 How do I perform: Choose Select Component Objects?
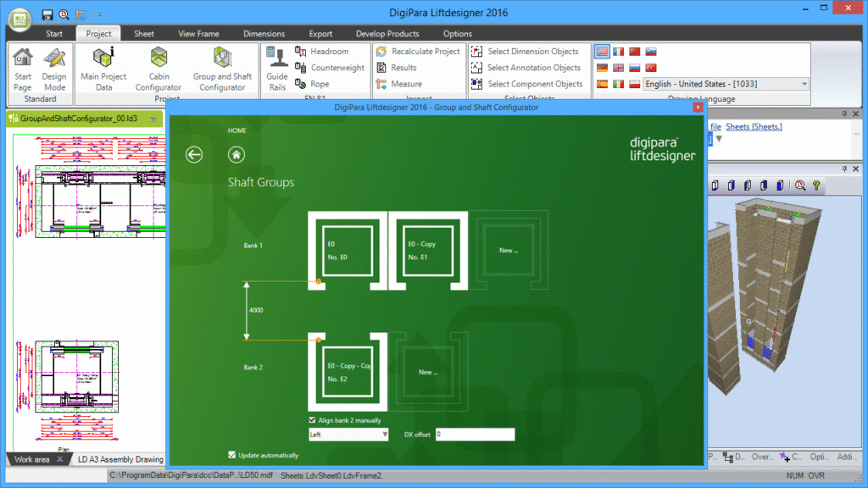click(x=527, y=84)
